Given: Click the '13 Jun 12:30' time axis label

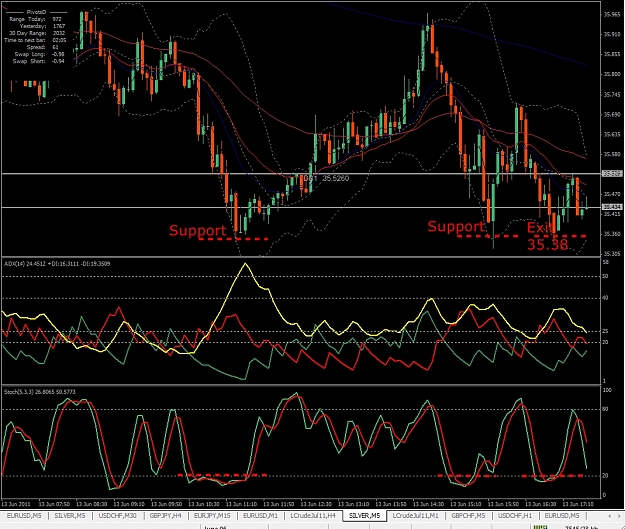Looking at the screenshot, I should coord(316,504).
